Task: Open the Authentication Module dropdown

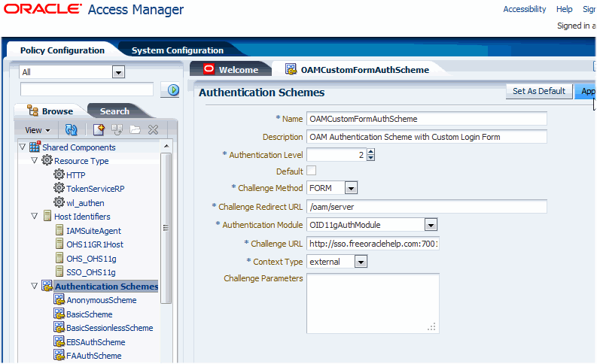Action: (431, 225)
